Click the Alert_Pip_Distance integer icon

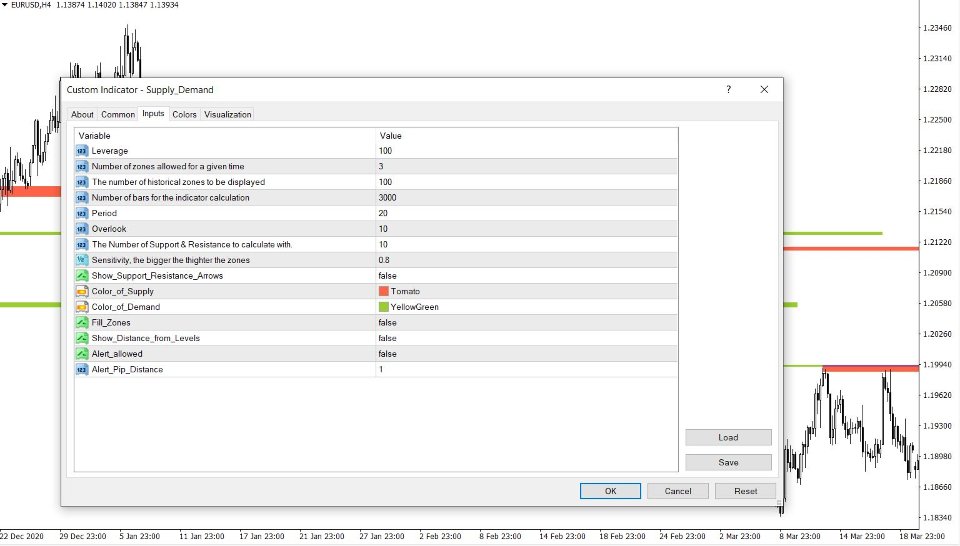82,369
